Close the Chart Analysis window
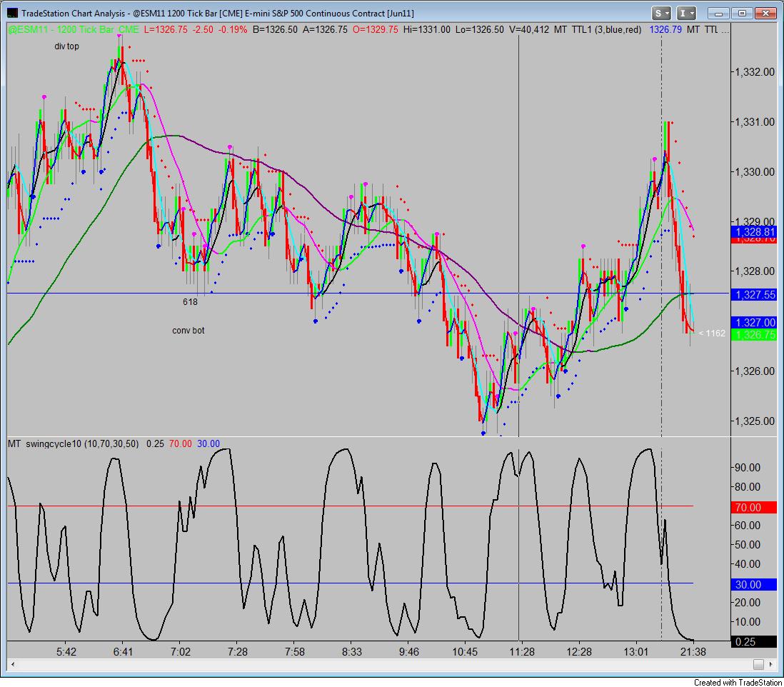784x687 pixels. [765, 14]
